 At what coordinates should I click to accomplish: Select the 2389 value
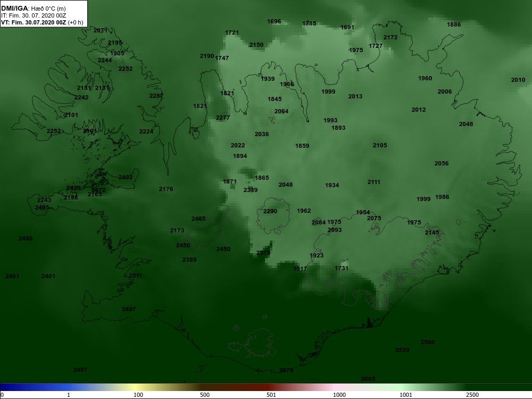(189, 260)
